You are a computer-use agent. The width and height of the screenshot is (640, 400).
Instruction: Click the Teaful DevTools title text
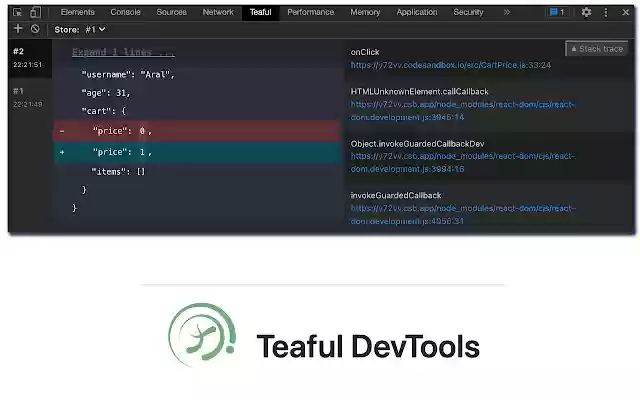pyautogui.click(x=368, y=347)
